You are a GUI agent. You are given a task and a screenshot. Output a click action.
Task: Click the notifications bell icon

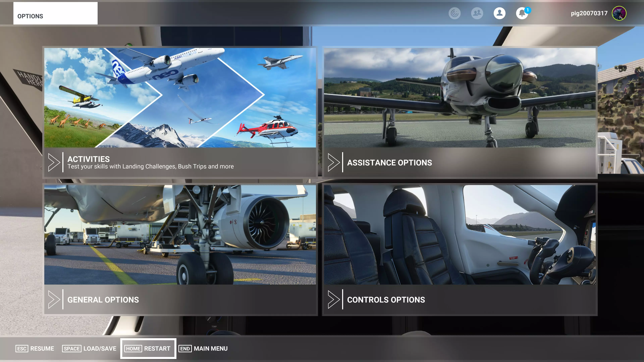coord(522,13)
